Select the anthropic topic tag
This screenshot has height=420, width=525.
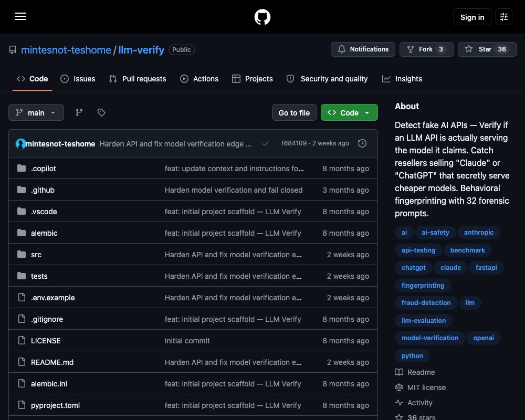coord(479,233)
